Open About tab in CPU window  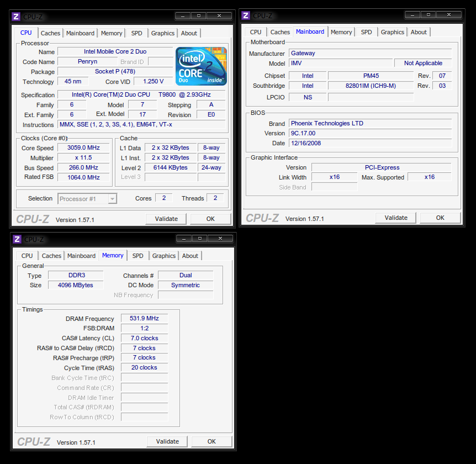coord(189,33)
